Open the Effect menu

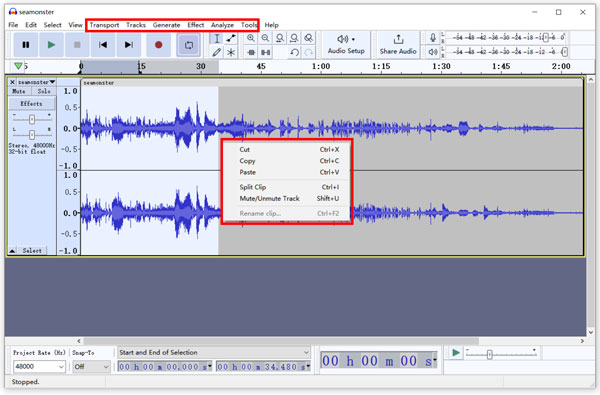(x=196, y=25)
